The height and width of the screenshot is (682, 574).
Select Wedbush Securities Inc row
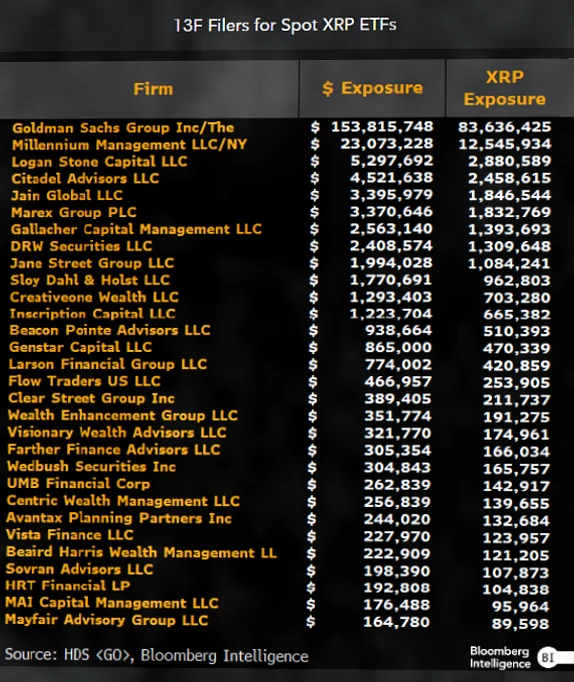[278, 467]
